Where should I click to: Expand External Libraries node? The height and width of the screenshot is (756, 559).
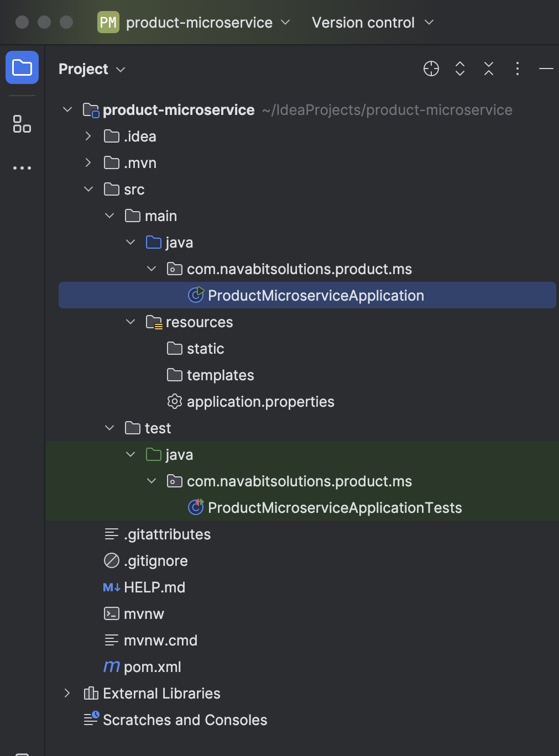(x=67, y=694)
